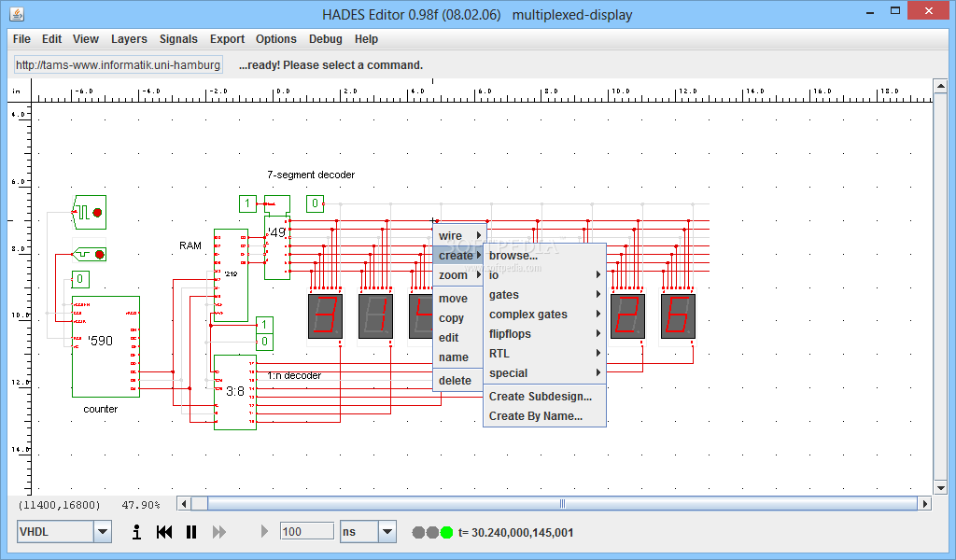Open the VHDL simulator dropdown
Screen dimensions: 956x560
click(103, 532)
